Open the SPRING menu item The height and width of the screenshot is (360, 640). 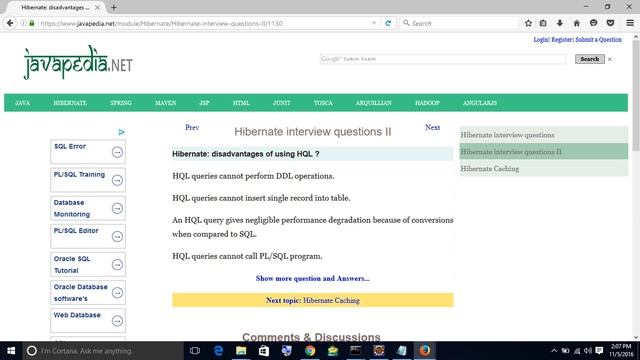point(121,103)
